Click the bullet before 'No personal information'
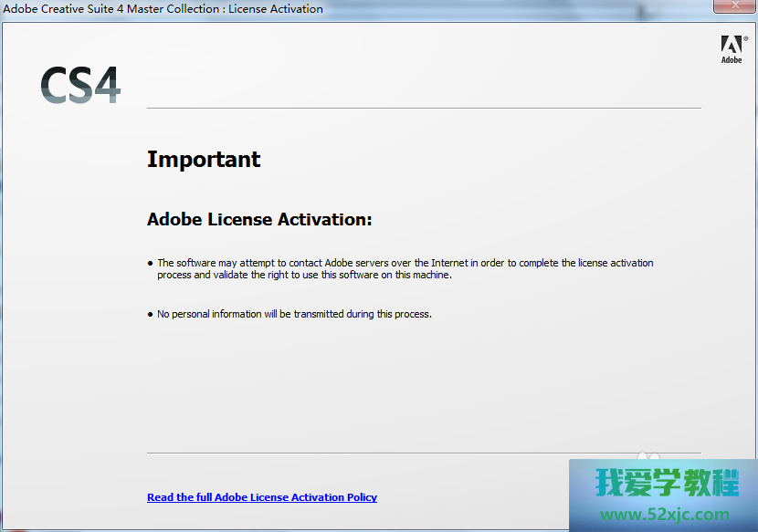758x532 pixels. (151, 314)
